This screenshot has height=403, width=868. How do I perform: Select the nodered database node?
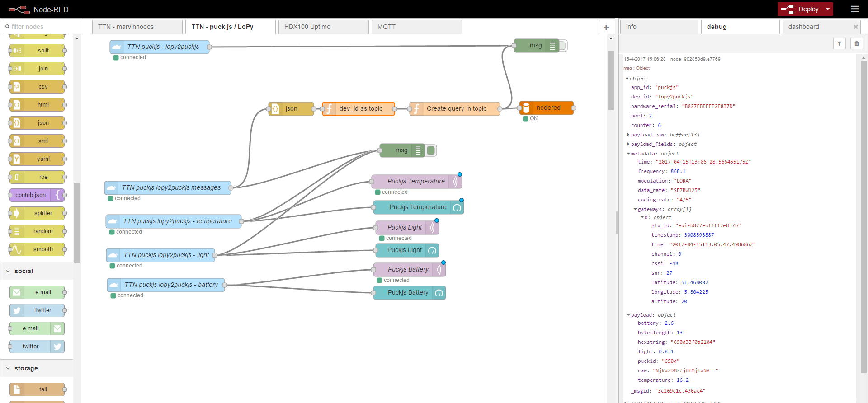(547, 108)
